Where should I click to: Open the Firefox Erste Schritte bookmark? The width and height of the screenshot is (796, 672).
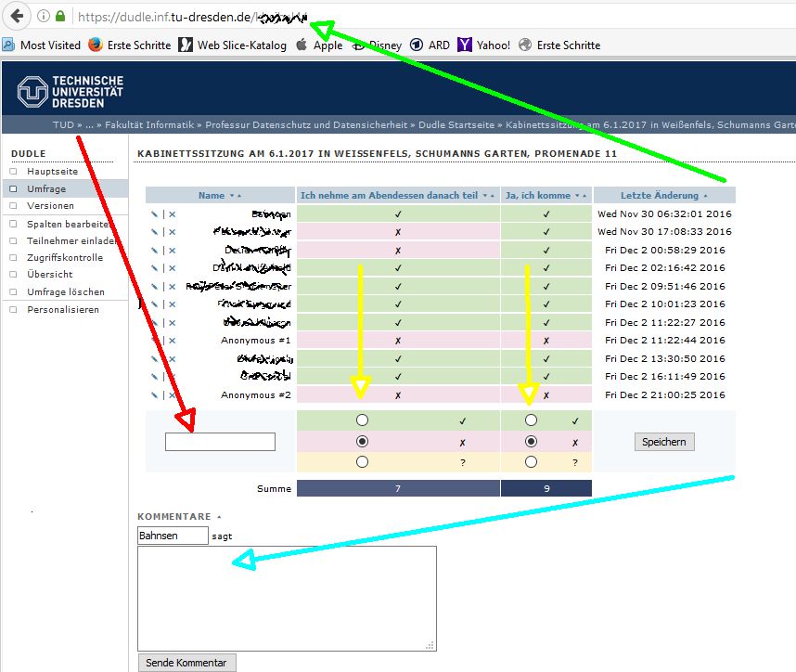click(x=130, y=45)
